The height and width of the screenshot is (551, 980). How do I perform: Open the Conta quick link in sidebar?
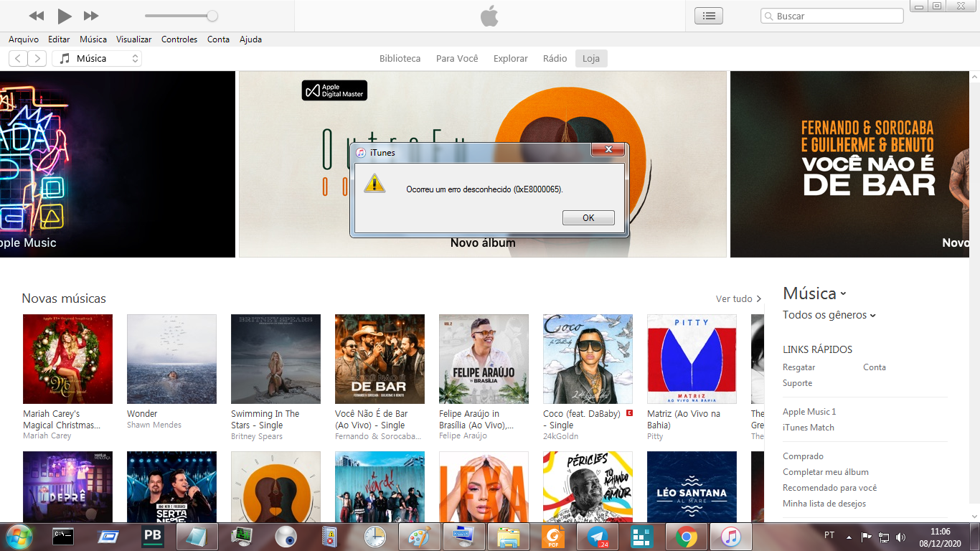(875, 367)
